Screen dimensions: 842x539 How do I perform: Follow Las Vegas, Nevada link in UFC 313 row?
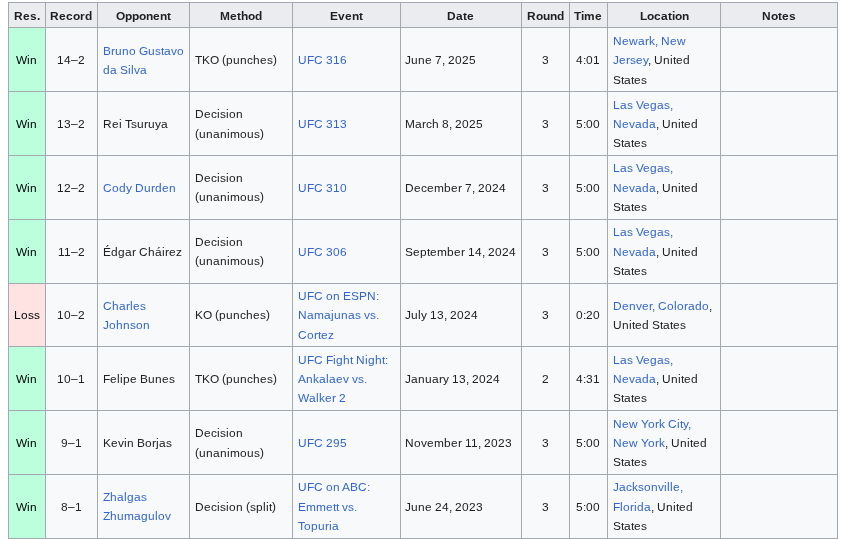pyautogui.click(x=643, y=114)
